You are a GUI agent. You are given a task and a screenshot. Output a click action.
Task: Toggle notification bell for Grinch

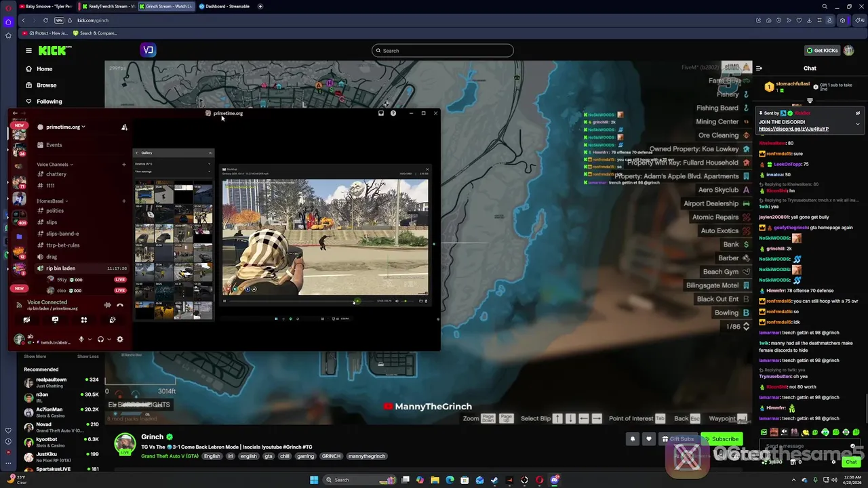633,439
